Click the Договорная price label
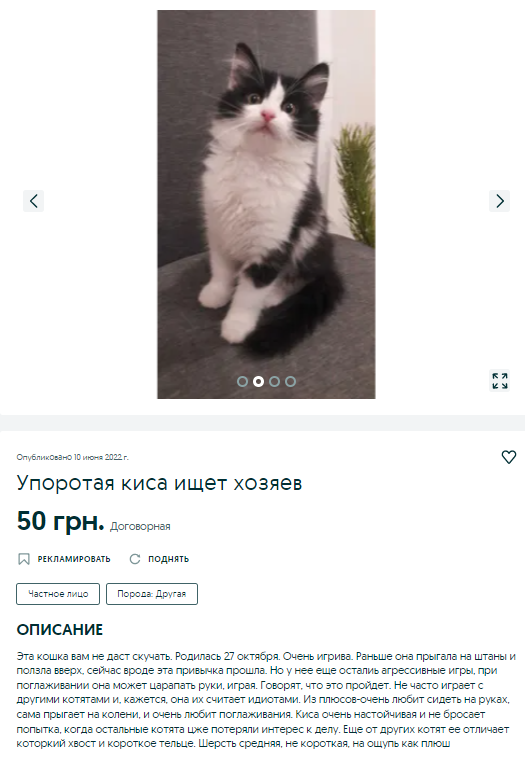The width and height of the screenshot is (525, 759). (x=140, y=526)
